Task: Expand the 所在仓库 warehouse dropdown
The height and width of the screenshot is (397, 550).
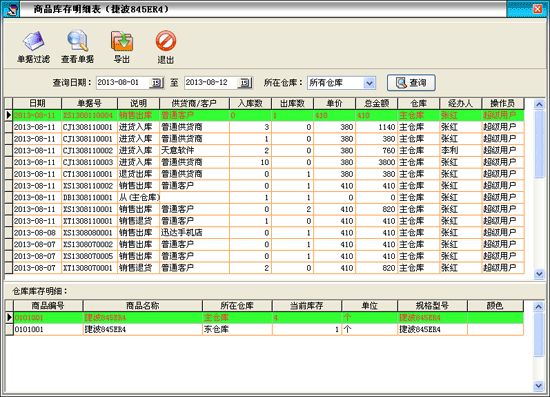Action: point(369,83)
